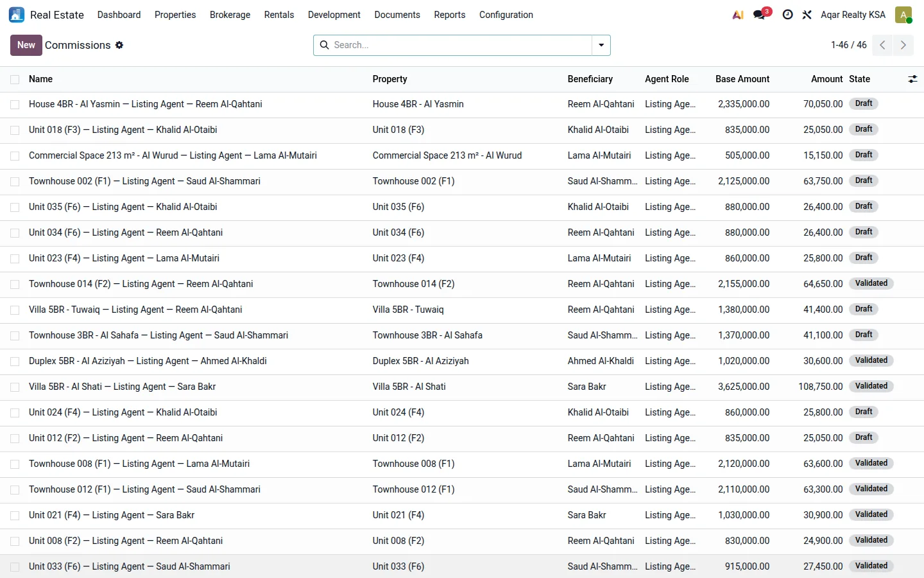Select the Villa 5BR - Tuwaiq row checkbox

[15, 310]
